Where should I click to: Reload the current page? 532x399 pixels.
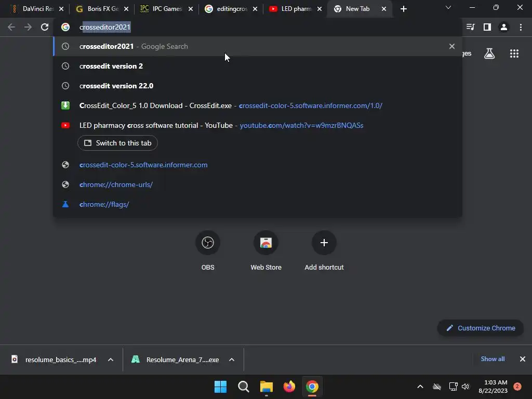coord(45,27)
